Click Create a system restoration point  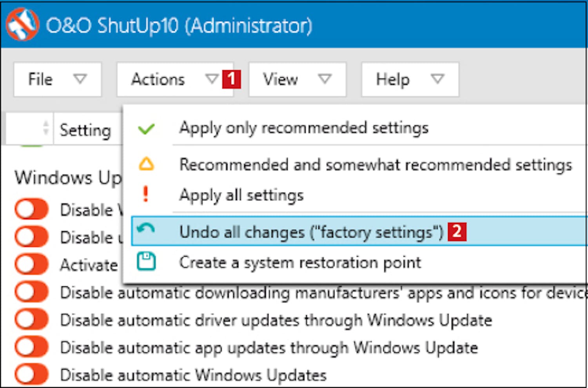tap(300, 262)
